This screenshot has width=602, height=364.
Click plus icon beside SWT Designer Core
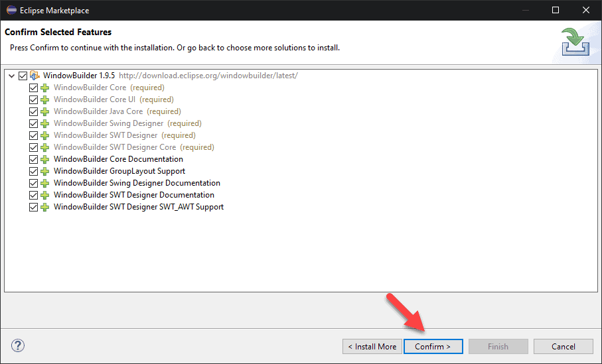tap(45, 147)
